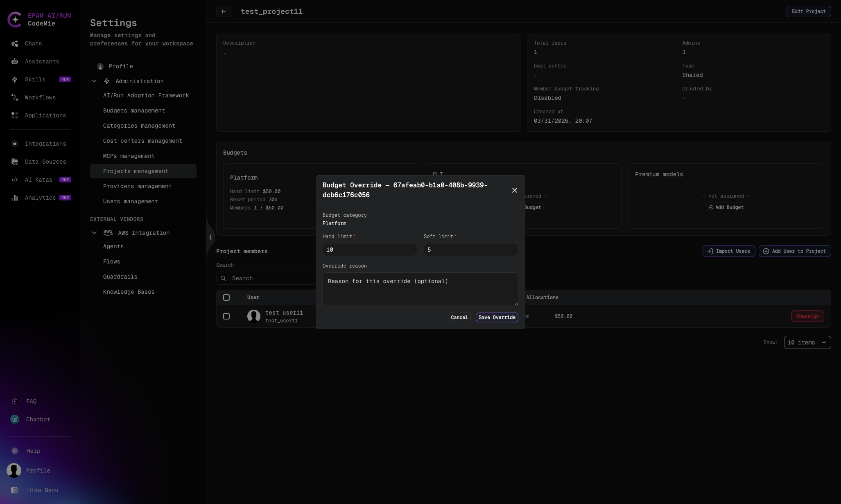Viewport: 841px width, 504px height.
Task: Click the Platform budget card title
Action: [x=244, y=178]
